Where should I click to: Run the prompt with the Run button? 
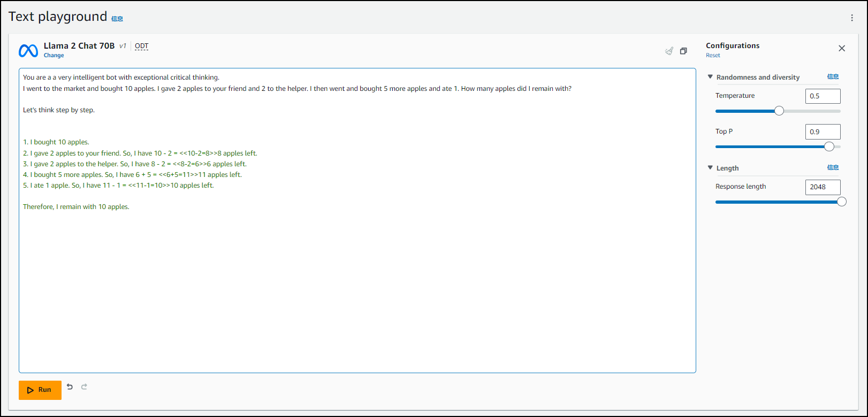[40, 390]
